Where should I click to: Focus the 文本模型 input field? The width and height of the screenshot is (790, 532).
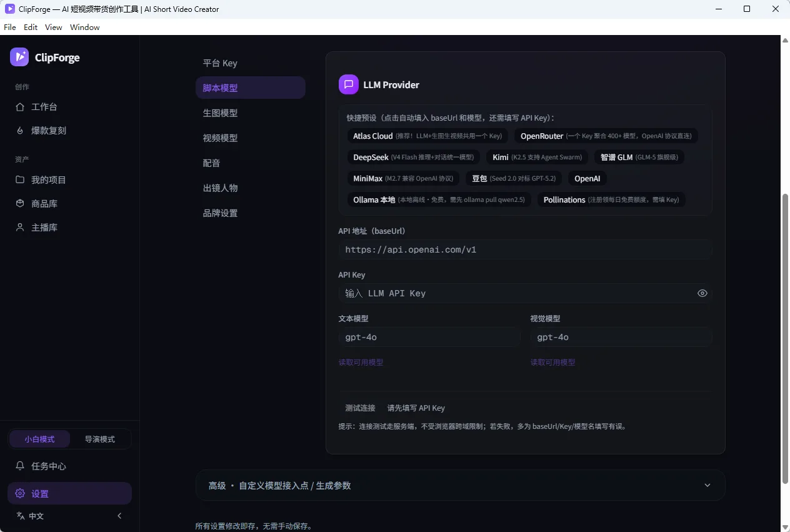(429, 337)
